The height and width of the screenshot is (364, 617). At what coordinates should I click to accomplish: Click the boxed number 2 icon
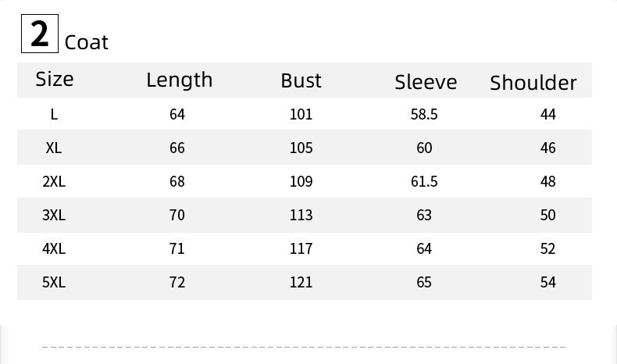click(39, 35)
